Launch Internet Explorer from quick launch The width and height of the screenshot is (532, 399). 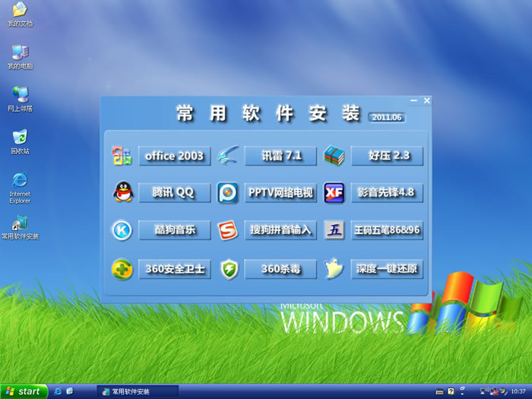point(58,391)
